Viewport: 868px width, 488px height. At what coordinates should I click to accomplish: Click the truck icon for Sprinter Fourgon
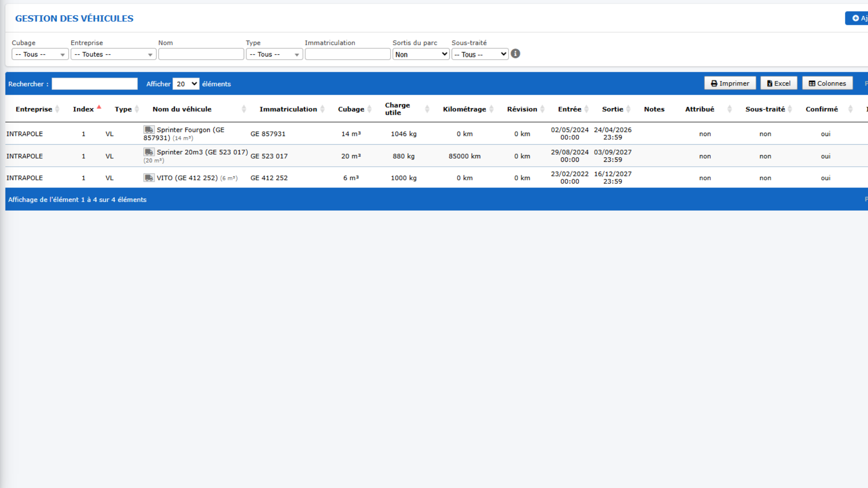point(149,130)
